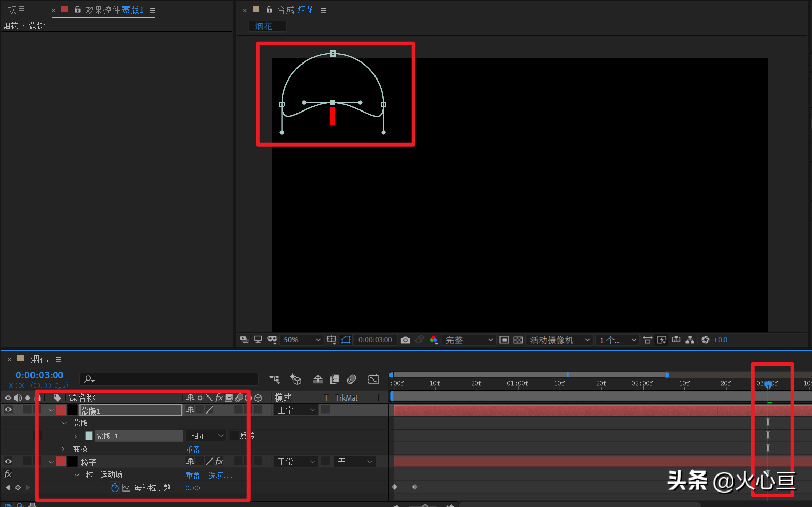812x507 pixels.
Task: Toggle mask and shape path visibility icon
Action: (346, 340)
